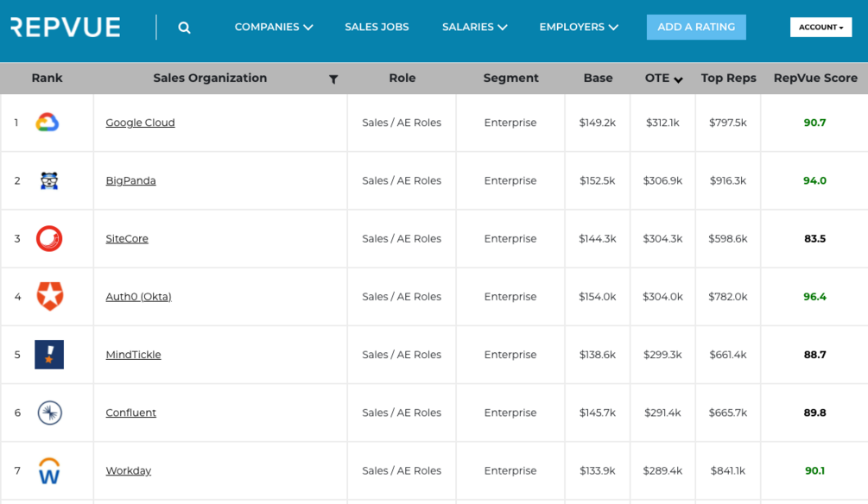Go to Sales Jobs page

tap(377, 28)
